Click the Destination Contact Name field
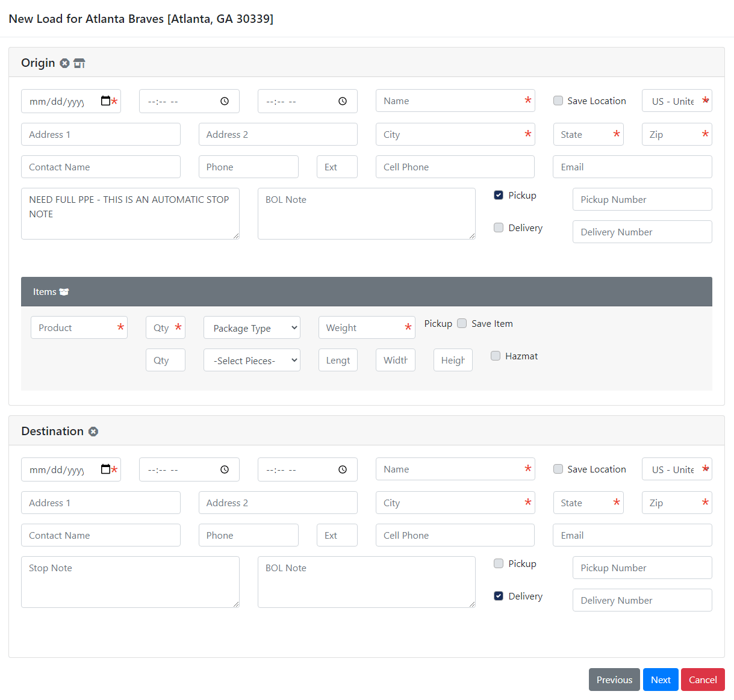This screenshot has width=734, height=700. coord(101,535)
